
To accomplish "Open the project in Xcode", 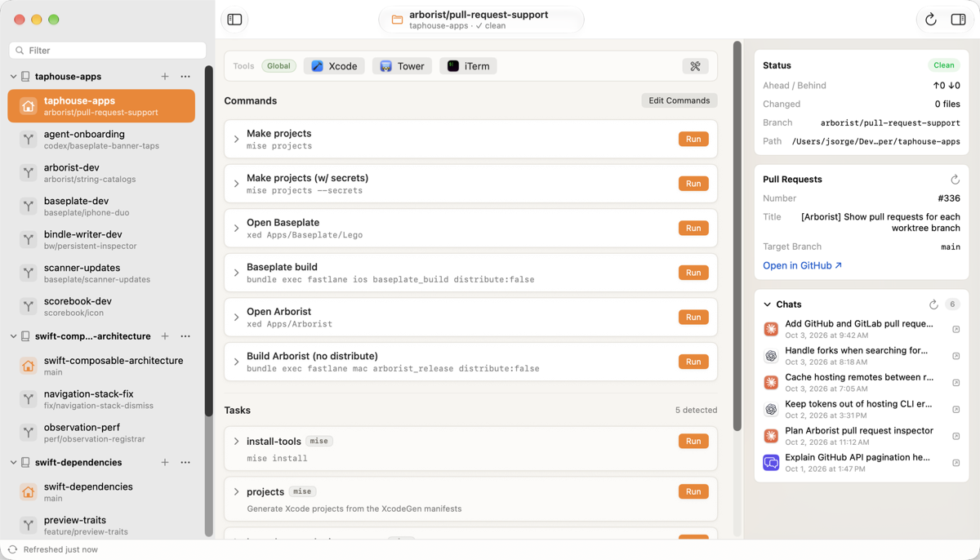I will [334, 66].
